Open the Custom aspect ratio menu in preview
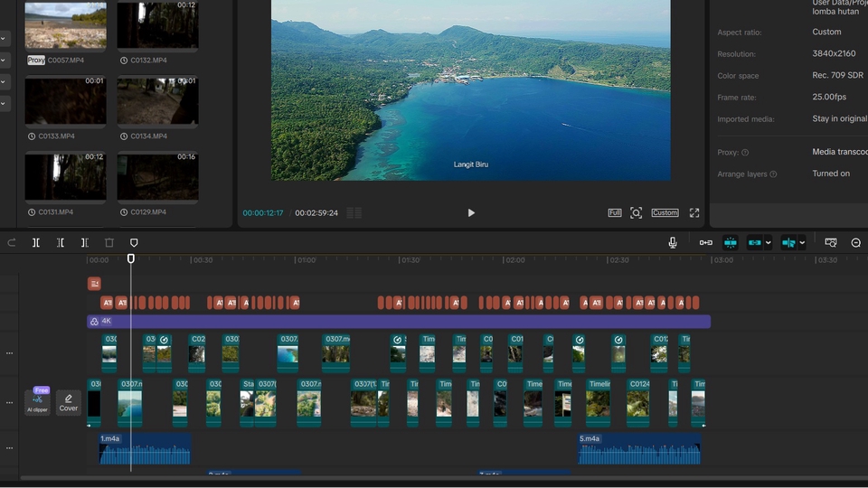The image size is (868, 488). point(665,213)
